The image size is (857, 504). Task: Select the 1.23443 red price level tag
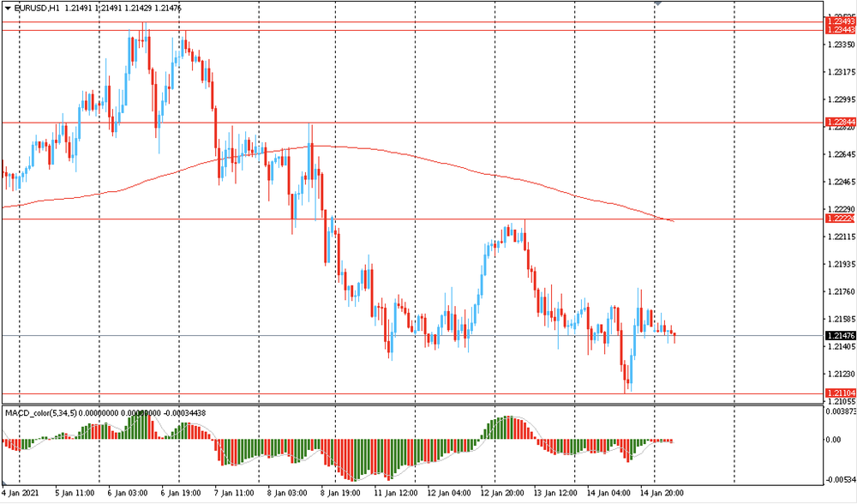842,29
